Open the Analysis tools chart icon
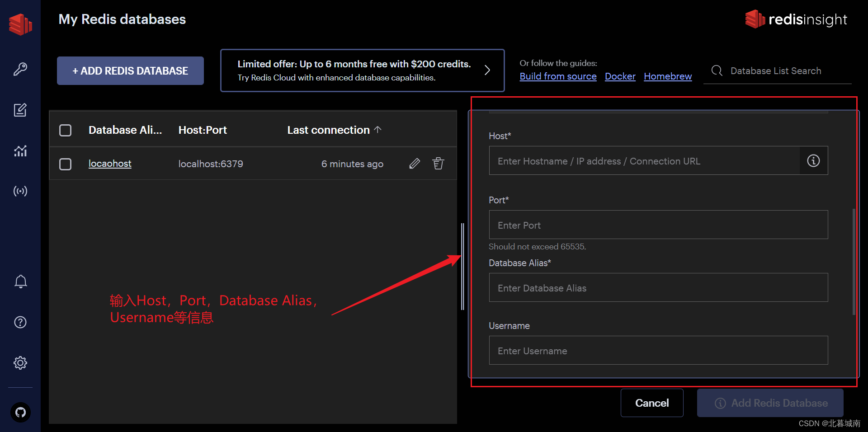Image resolution: width=868 pixels, height=432 pixels. 20,150
